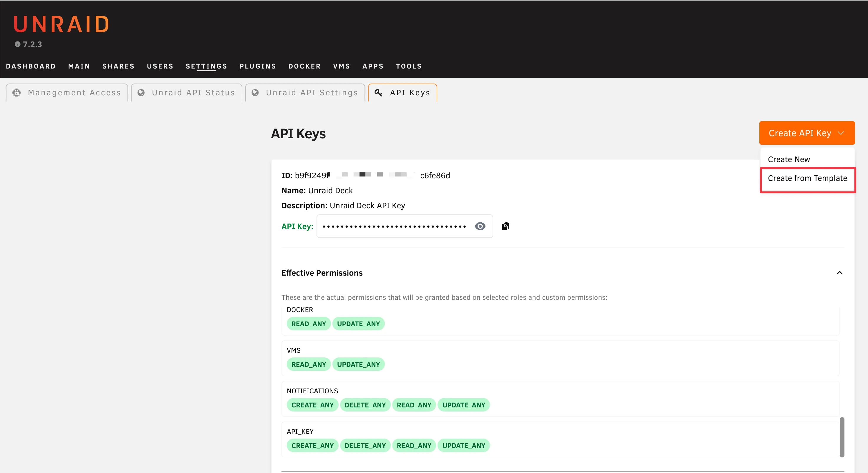Image resolution: width=868 pixels, height=473 pixels.
Task: Click the NOTIFICATIONS UPDATE_ANY badge
Action: click(464, 405)
